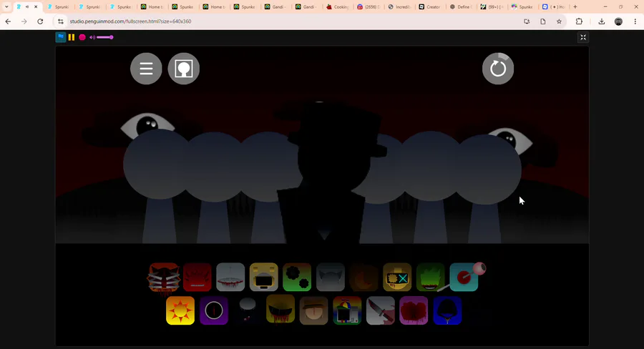This screenshot has height=349, width=644.
Task: Mute sound via the speaker icon
Action: coord(92,37)
